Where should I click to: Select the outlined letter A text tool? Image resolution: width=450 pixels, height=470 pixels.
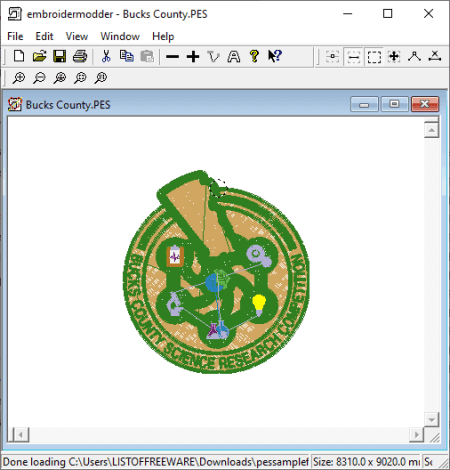click(234, 56)
